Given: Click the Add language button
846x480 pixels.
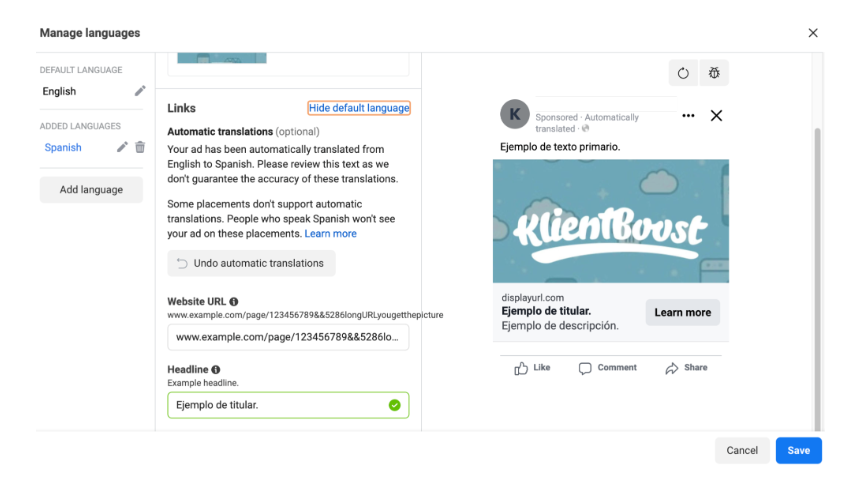Looking at the screenshot, I should click(x=91, y=190).
